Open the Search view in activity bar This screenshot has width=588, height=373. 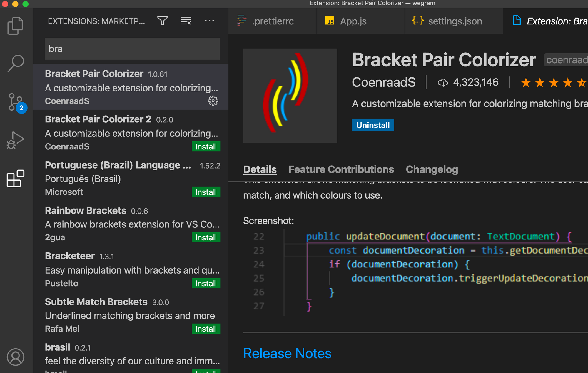click(15, 63)
